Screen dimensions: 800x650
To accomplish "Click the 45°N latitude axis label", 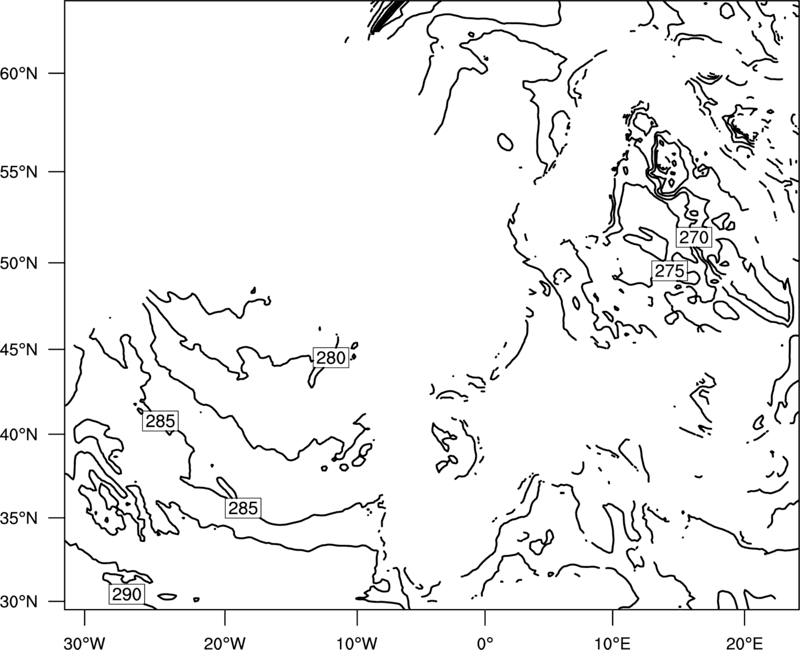I will pyautogui.click(x=19, y=349).
